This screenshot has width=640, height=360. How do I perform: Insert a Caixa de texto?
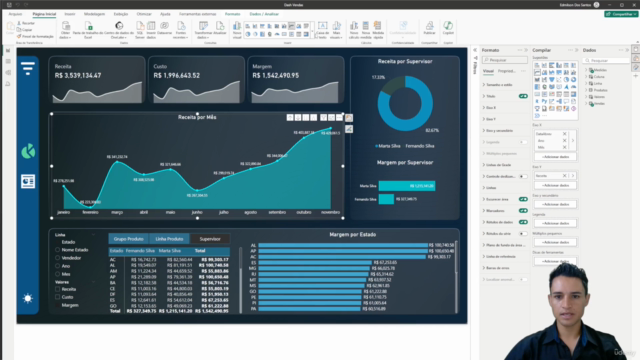(x=322, y=30)
